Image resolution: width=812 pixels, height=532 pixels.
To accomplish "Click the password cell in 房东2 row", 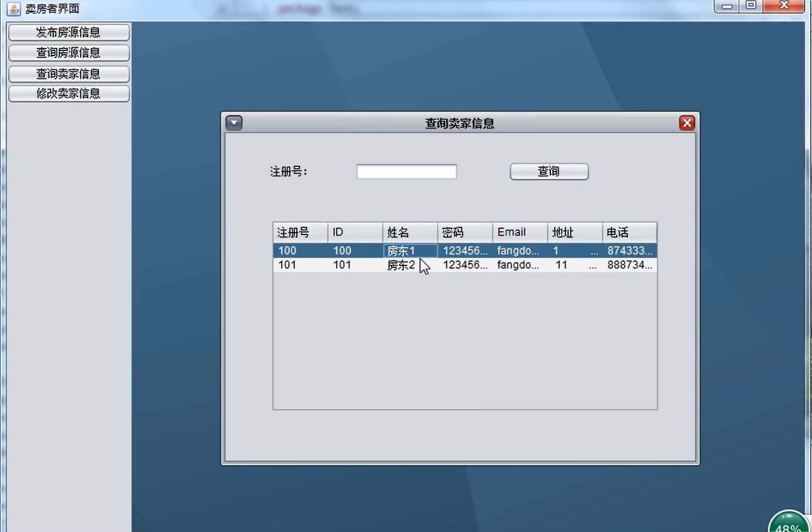I will point(465,265).
